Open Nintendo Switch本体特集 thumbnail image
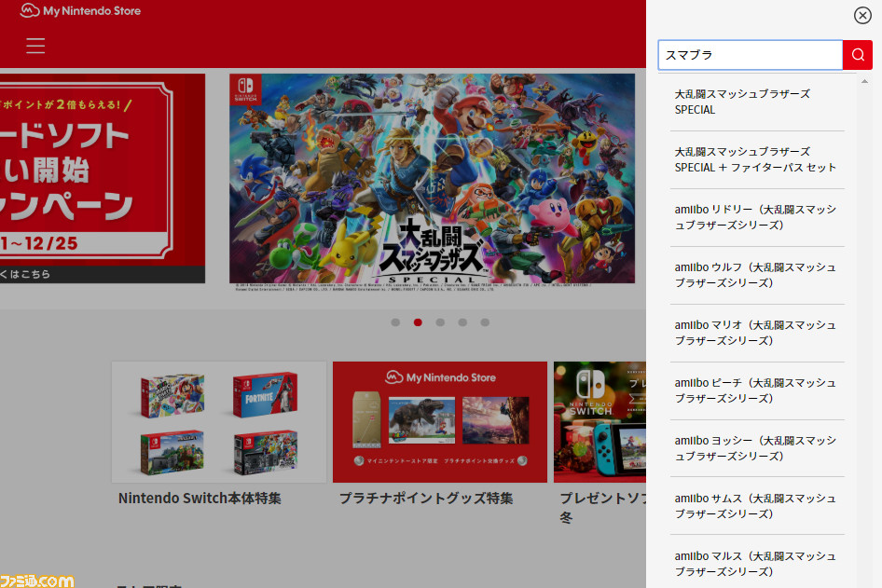This screenshot has width=882, height=588. pyautogui.click(x=219, y=422)
